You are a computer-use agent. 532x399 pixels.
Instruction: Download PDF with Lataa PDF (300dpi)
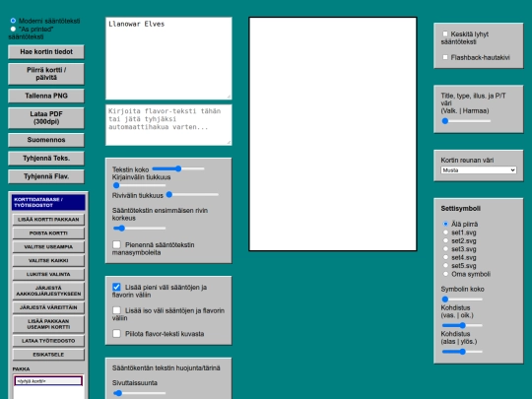[x=46, y=118]
